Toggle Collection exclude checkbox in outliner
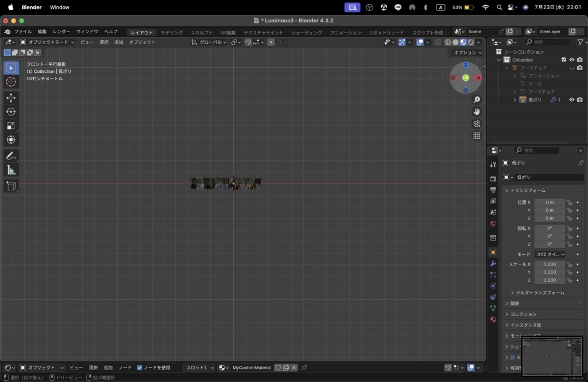The width and height of the screenshot is (588, 382). coord(563,60)
